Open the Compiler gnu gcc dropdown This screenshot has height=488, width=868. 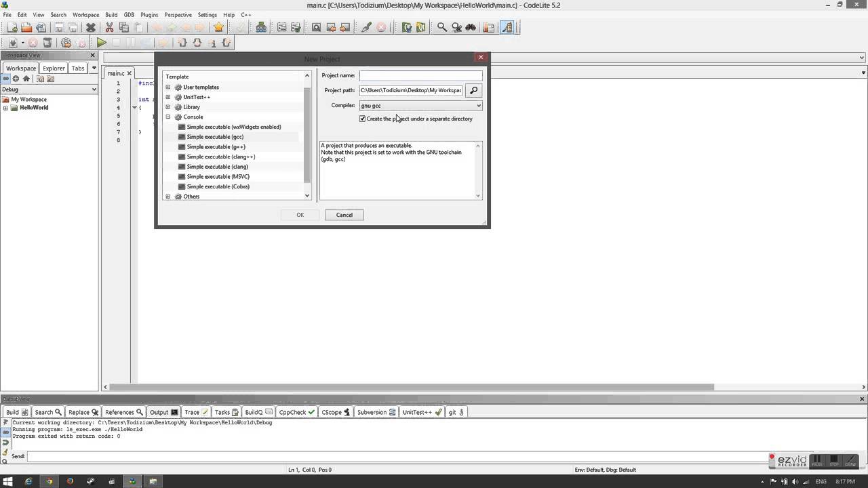pos(420,106)
